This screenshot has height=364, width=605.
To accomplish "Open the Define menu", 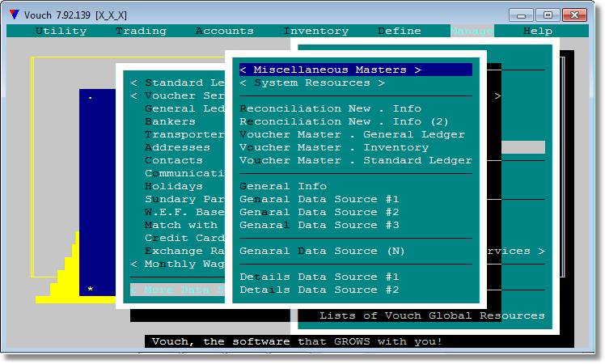I will click(x=400, y=31).
